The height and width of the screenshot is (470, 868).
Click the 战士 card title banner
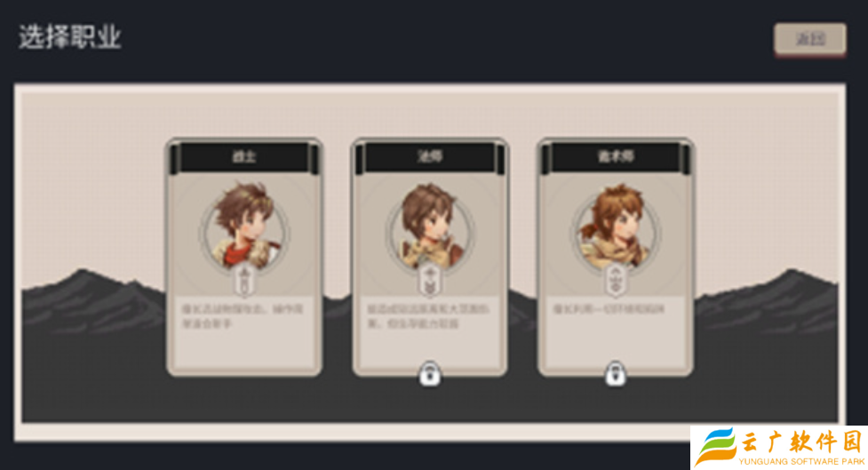click(244, 157)
